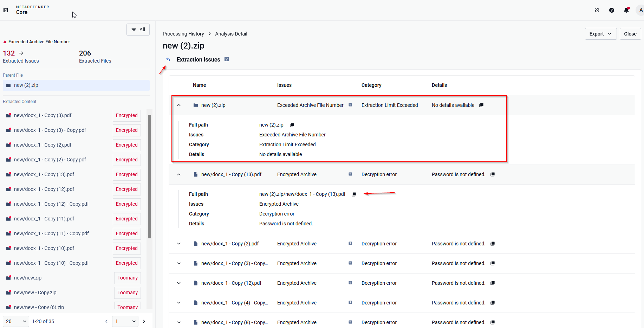Viewport: 644px width, 328px height.
Task: Copy details of docx_1 - Copy (8) - Copy row
Action: [493, 322]
